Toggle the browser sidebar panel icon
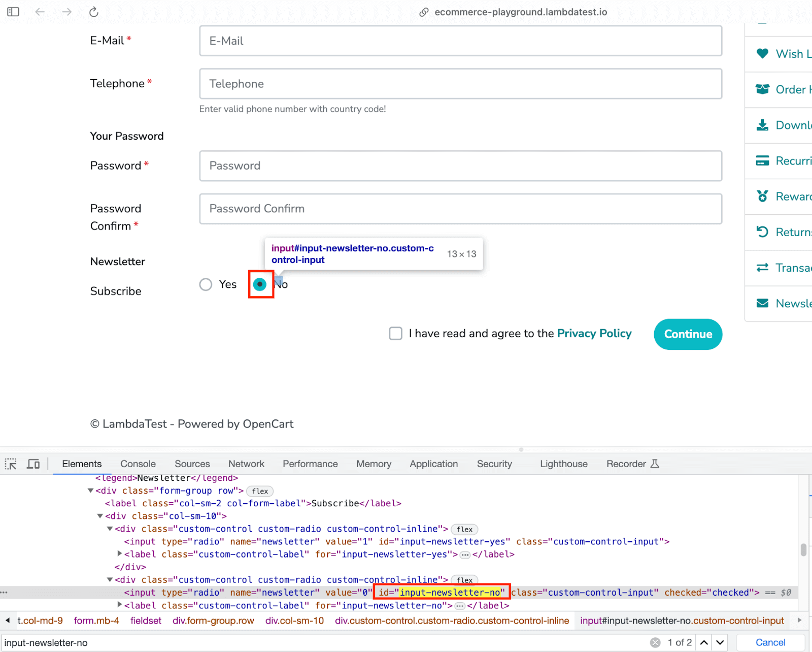Viewport: 812px width, 652px height. click(x=13, y=12)
